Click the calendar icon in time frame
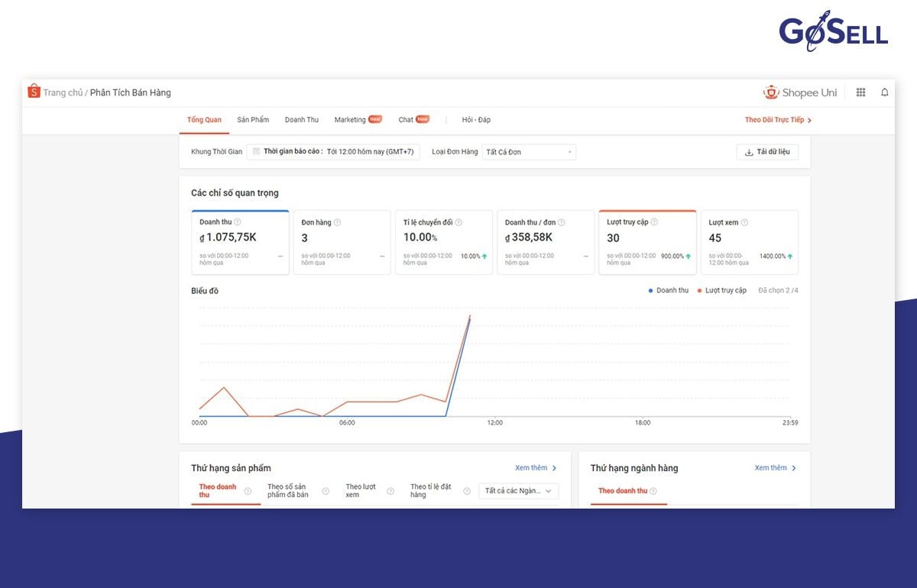The width and height of the screenshot is (917, 588). (256, 152)
